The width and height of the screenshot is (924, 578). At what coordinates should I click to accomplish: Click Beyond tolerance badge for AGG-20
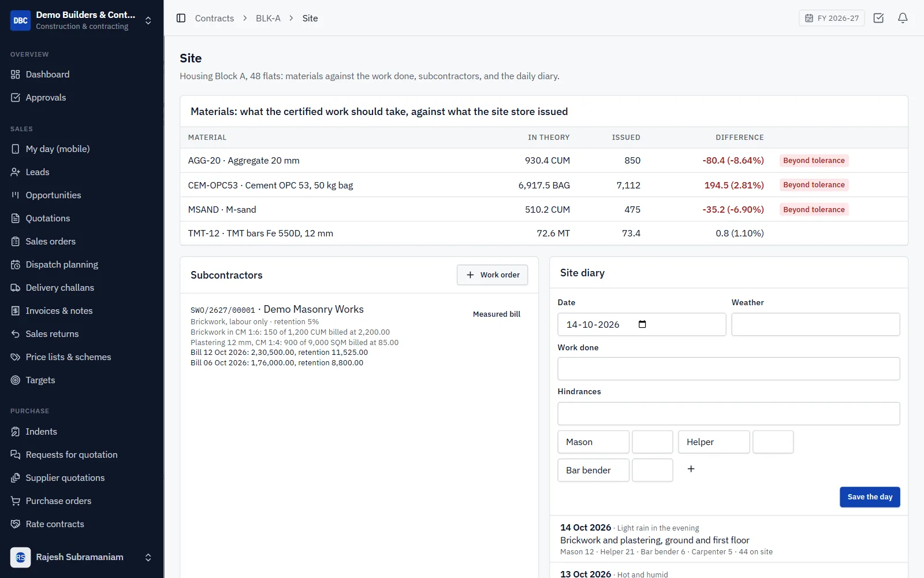coord(814,161)
